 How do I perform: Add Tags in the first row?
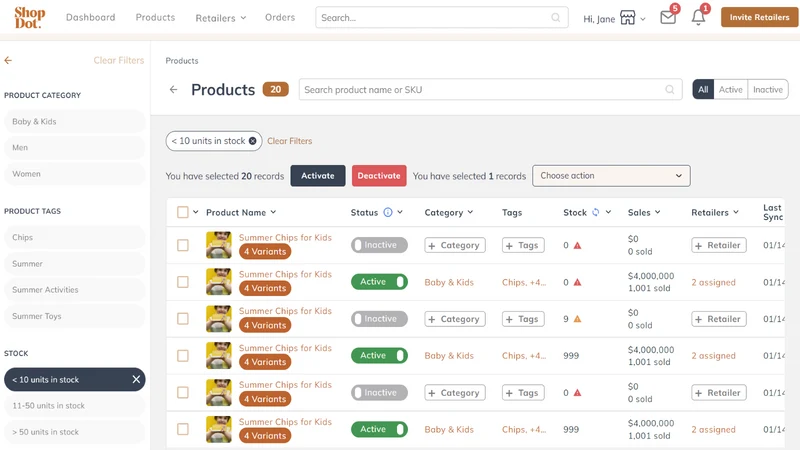523,245
